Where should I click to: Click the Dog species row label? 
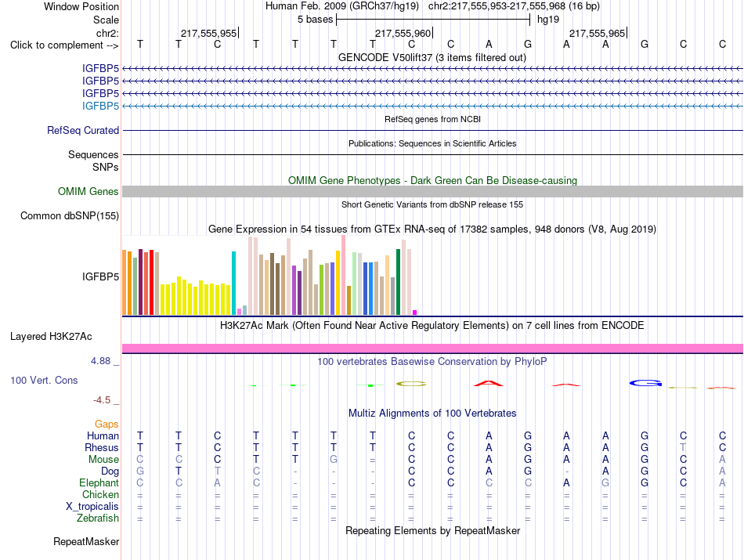110,471
